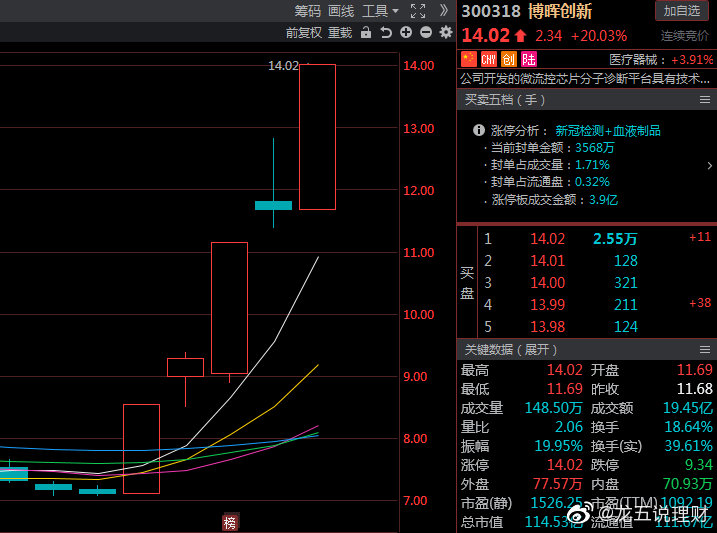Click the 连续竞价 trading status label

pos(685,35)
